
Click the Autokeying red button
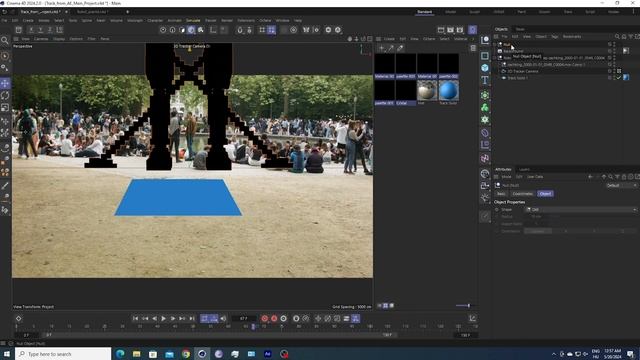click(x=274, y=318)
